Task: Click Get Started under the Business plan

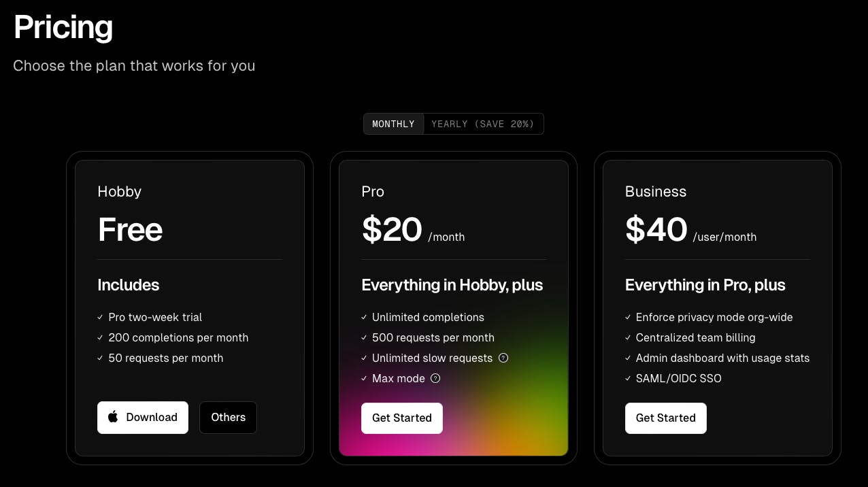Action: pos(665,418)
